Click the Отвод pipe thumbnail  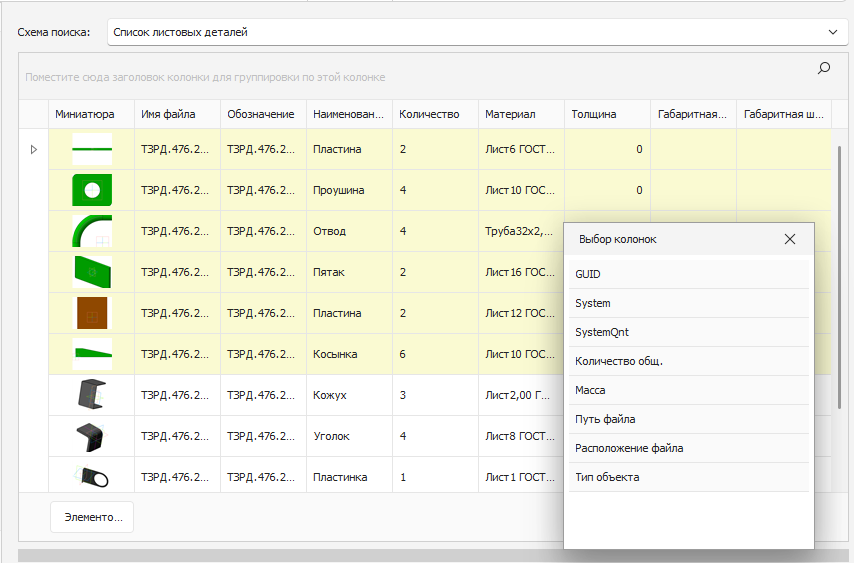point(92,231)
